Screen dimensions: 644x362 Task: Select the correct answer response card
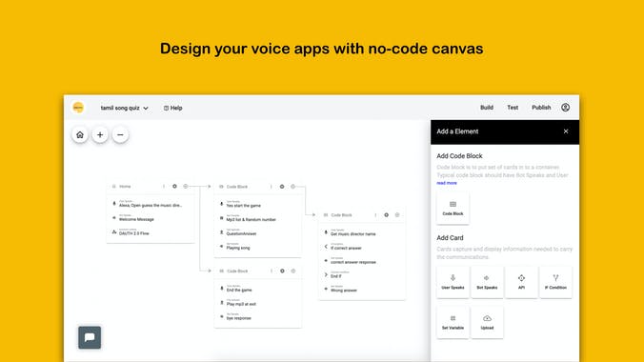coord(362,261)
